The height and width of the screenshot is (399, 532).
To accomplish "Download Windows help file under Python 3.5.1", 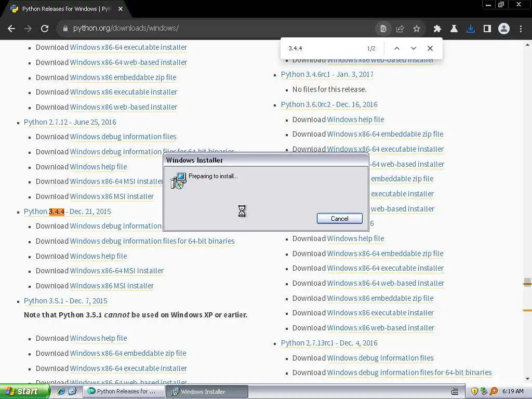I will [98, 338].
